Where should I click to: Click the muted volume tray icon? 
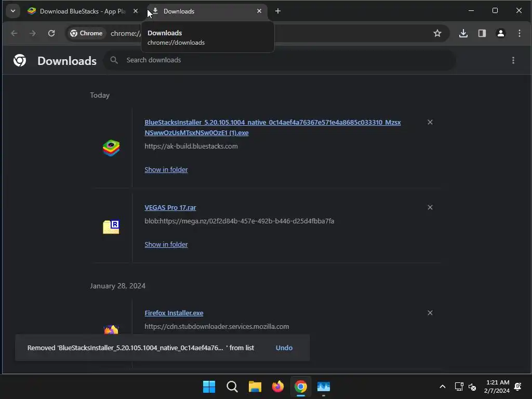472,387
